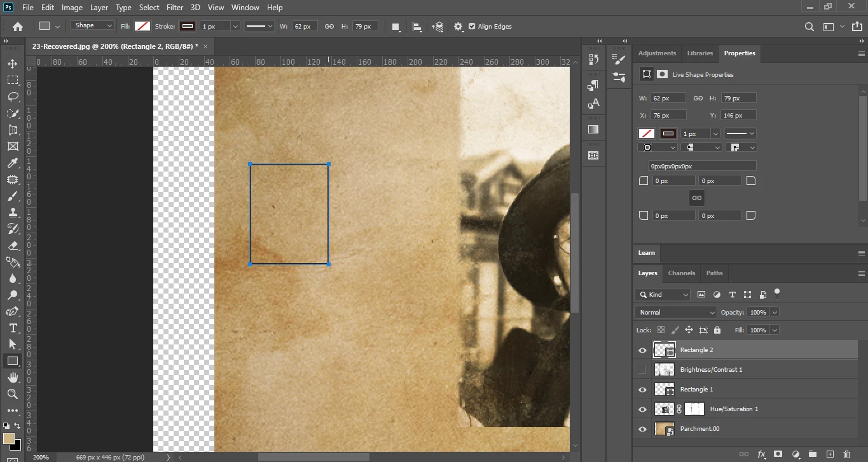Click the foreground color swatch
Image resolution: width=868 pixels, height=462 pixels.
pos(9,438)
